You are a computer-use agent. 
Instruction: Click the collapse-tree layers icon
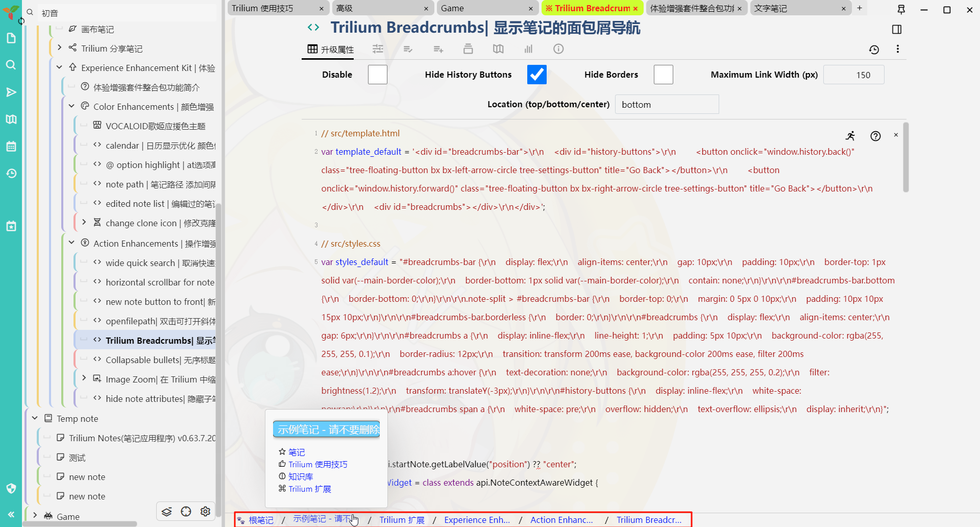pyautogui.click(x=167, y=511)
